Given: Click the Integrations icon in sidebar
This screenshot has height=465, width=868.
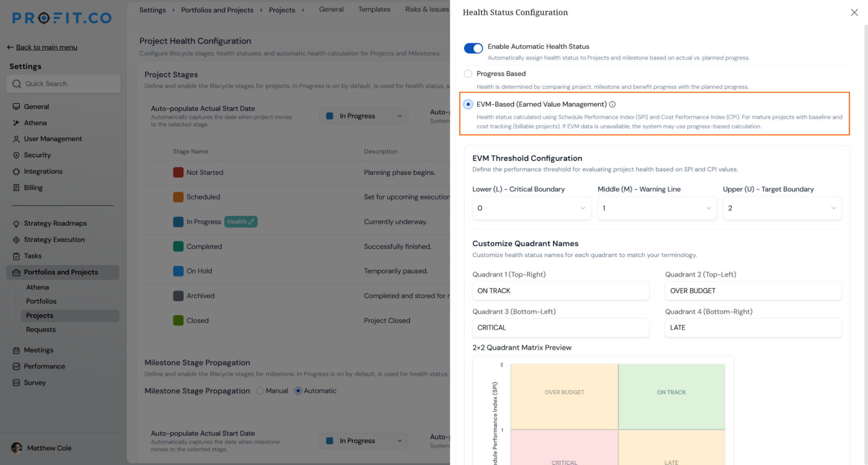Looking at the screenshot, I should (x=16, y=172).
